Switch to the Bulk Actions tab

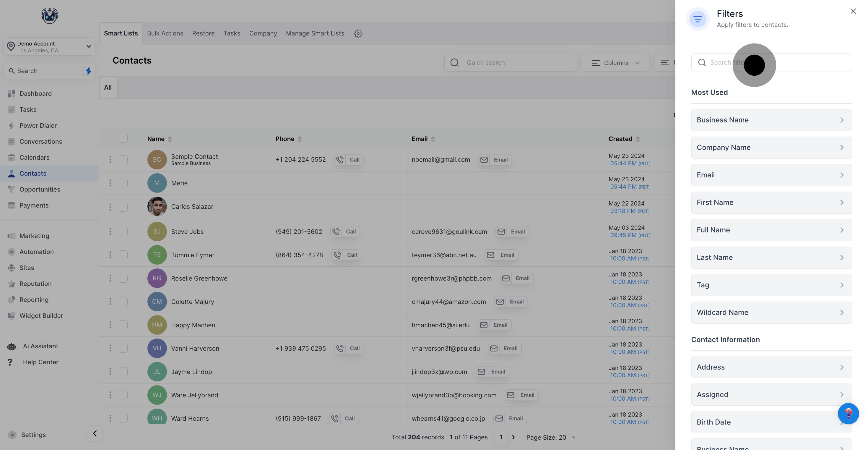(x=165, y=33)
